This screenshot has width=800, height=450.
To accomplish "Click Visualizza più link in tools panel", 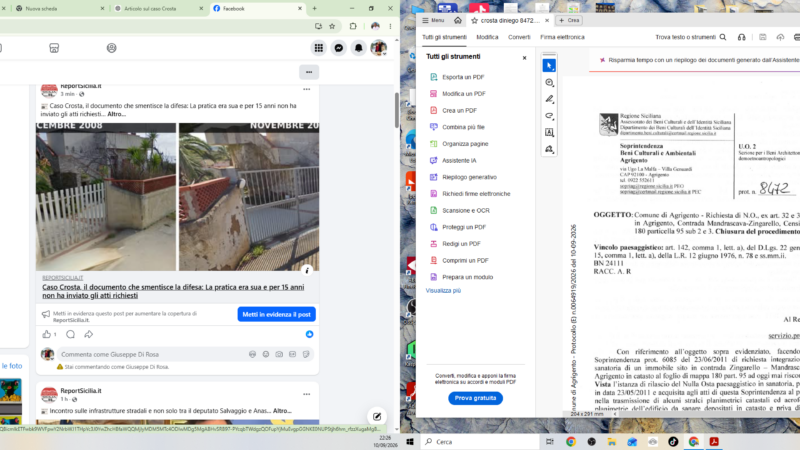I will (x=443, y=290).
